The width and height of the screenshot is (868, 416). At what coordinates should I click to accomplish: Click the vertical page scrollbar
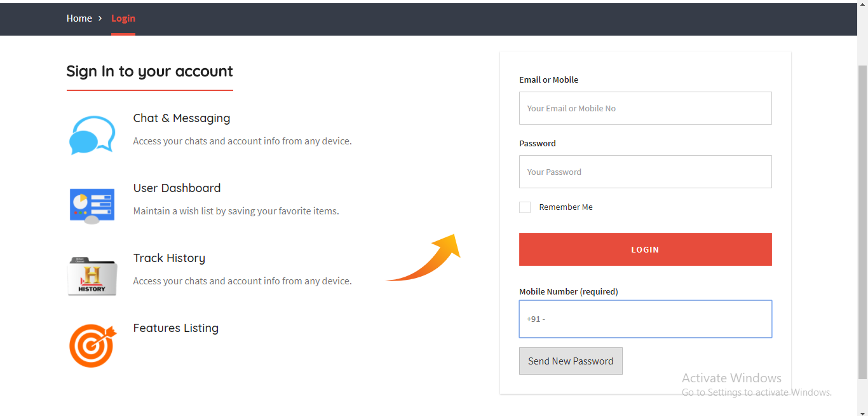862,216
